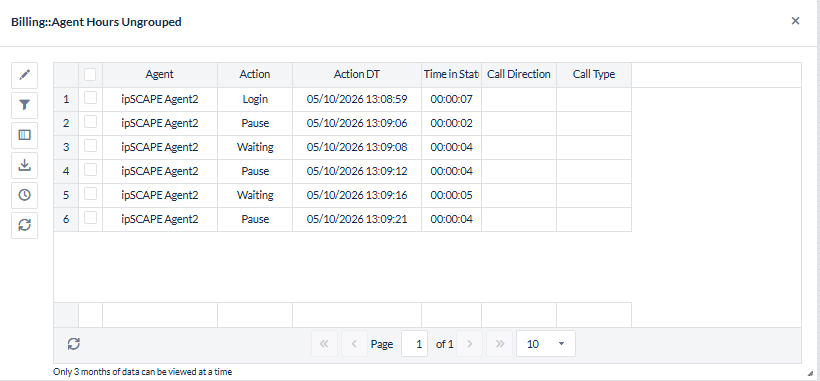The image size is (820, 381).
Task: Open the clock schedule icon
Action: pyautogui.click(x=25, y=195)
